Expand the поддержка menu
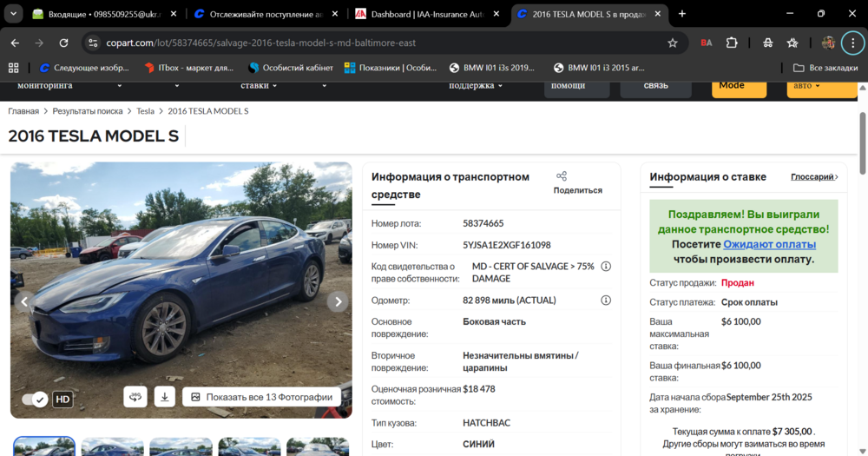868x456 pixels. (476, 85)
